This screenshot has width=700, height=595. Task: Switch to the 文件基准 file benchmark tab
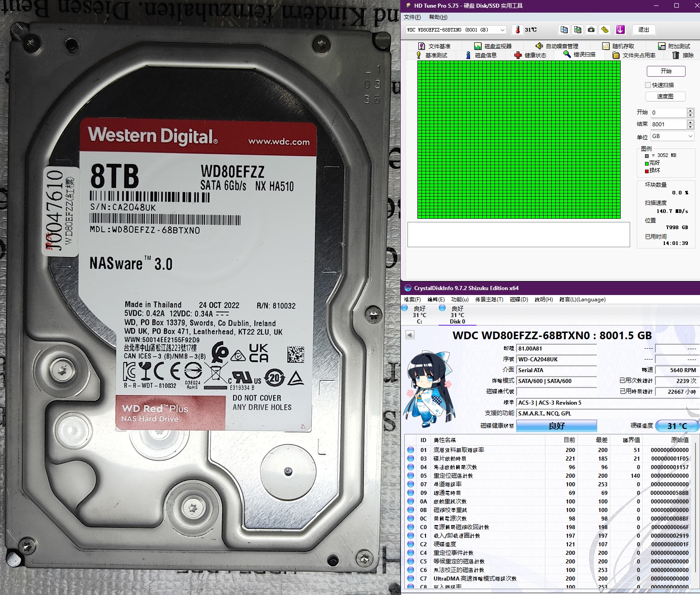(435, 46)
